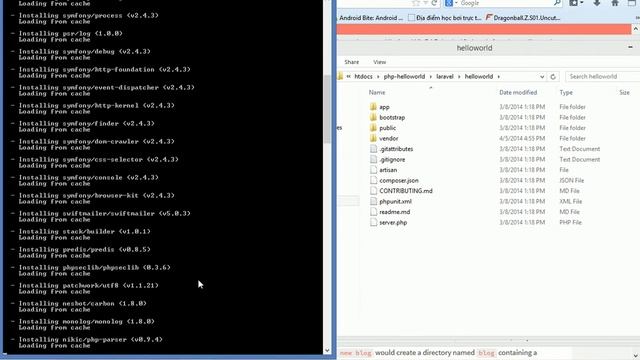Screen dimensions: 640x360
Task: Click 'PHP File' type cell
Action: [x=570, y=222]
